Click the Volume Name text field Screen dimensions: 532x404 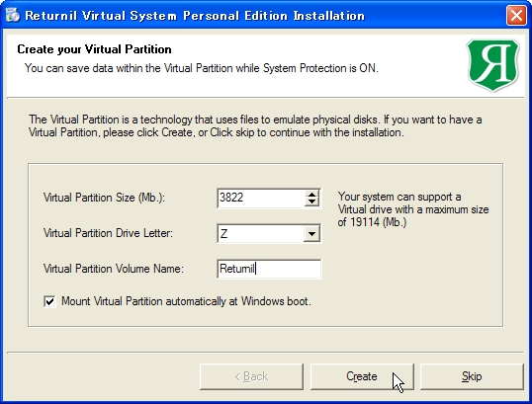coord(269,269)
